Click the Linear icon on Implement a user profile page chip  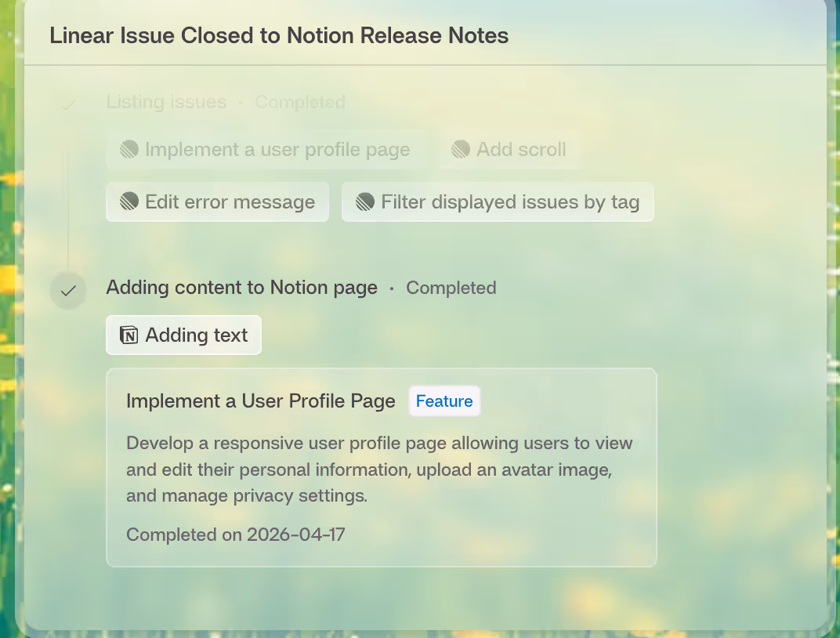[x=129, y=149]
